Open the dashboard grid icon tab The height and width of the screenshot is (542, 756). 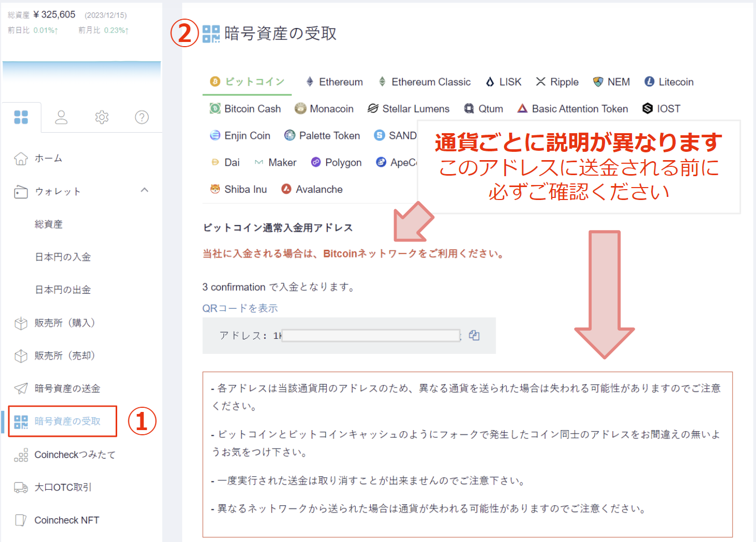click(21, 117)
